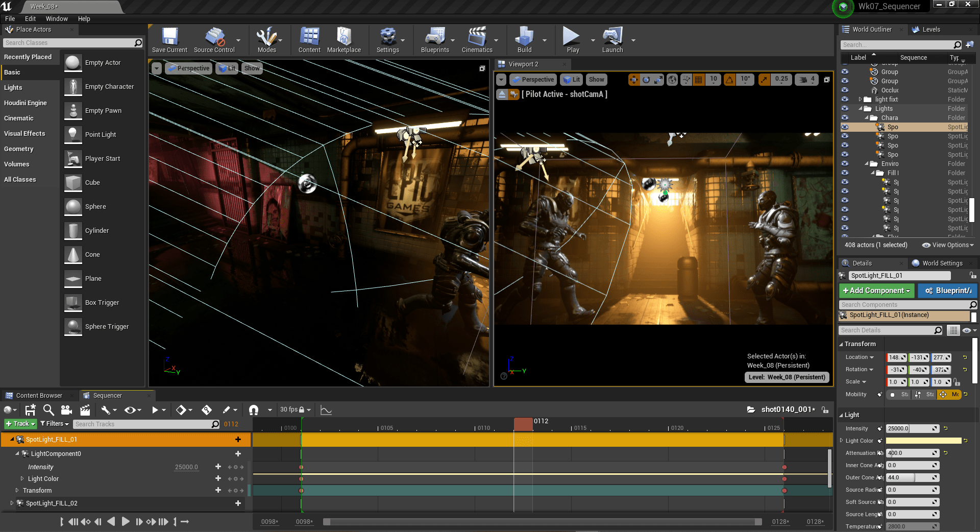980x532 pixels.
Task: Expand the SpotLight_FILL_02 track
Action: pos(12,503)
